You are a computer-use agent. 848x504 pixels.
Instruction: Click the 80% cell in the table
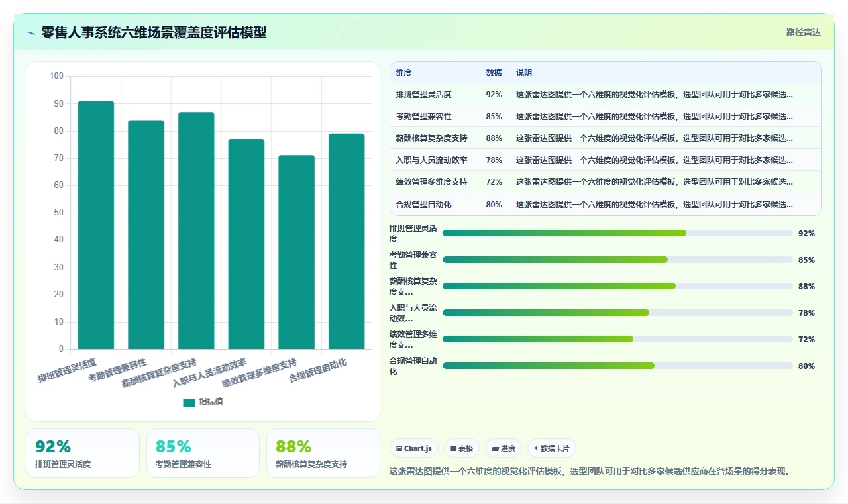(494, 205)
